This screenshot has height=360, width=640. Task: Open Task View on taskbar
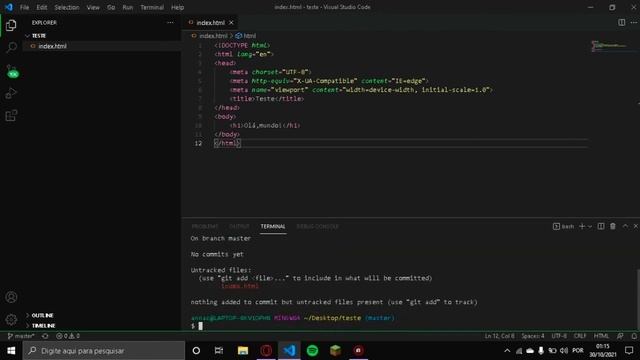coord(219,351)
